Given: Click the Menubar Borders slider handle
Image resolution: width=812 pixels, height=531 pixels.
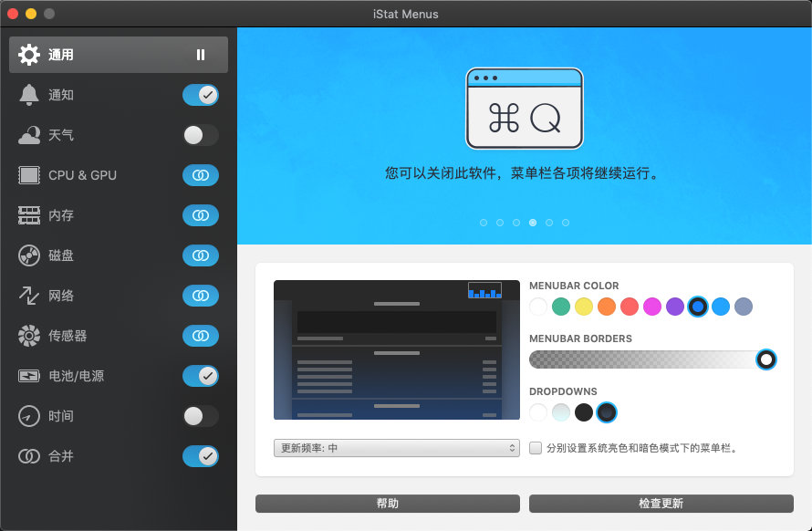Looking at the screenshot, I should click(765, 359).
